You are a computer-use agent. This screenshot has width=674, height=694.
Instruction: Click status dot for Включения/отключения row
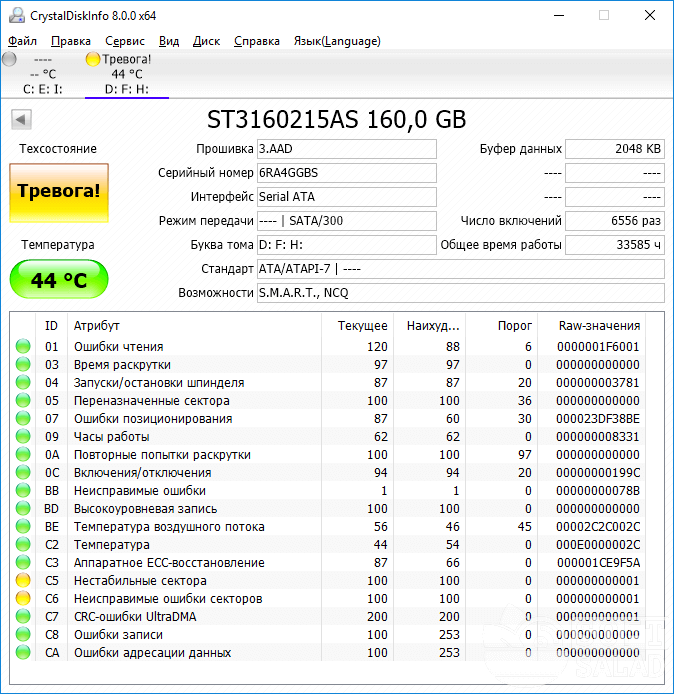click(x=23, y=472)
